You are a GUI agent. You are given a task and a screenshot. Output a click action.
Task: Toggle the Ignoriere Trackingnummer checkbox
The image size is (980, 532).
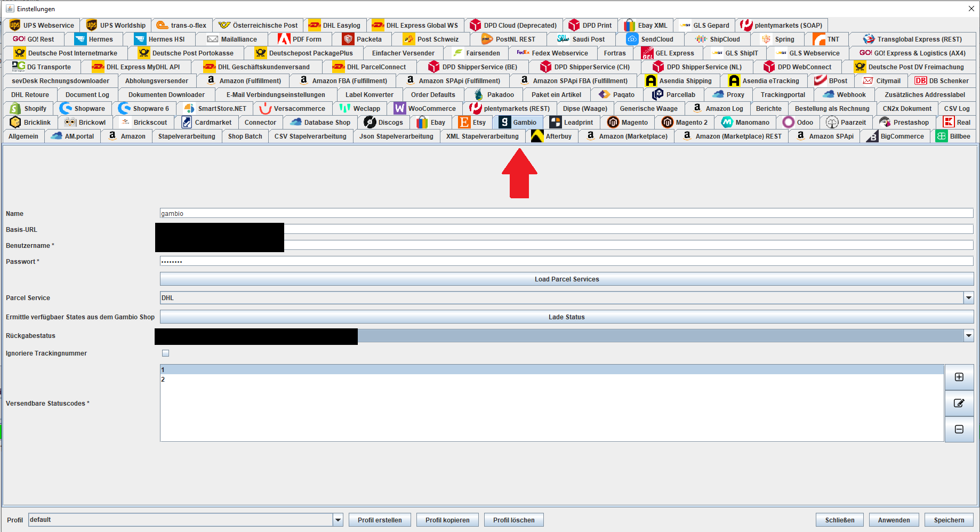[165, 353]
